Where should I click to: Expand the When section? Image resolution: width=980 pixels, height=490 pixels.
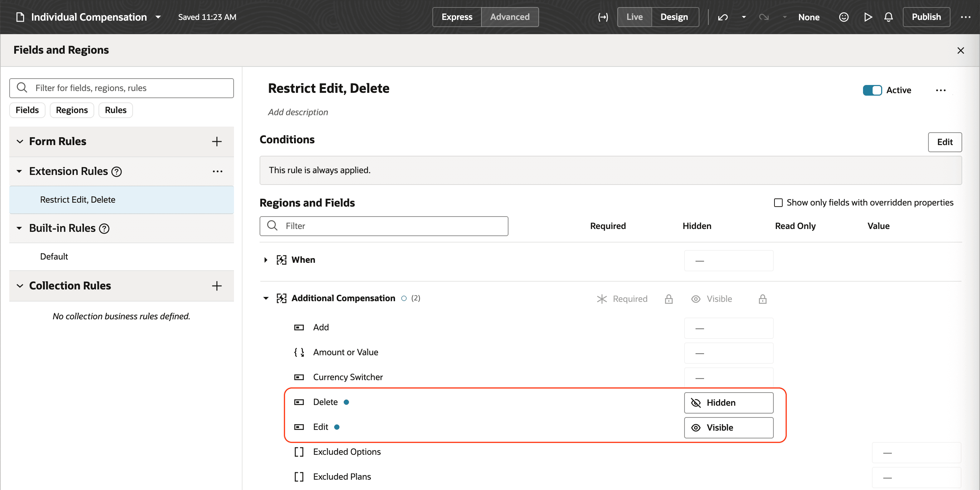coord(265,260)
